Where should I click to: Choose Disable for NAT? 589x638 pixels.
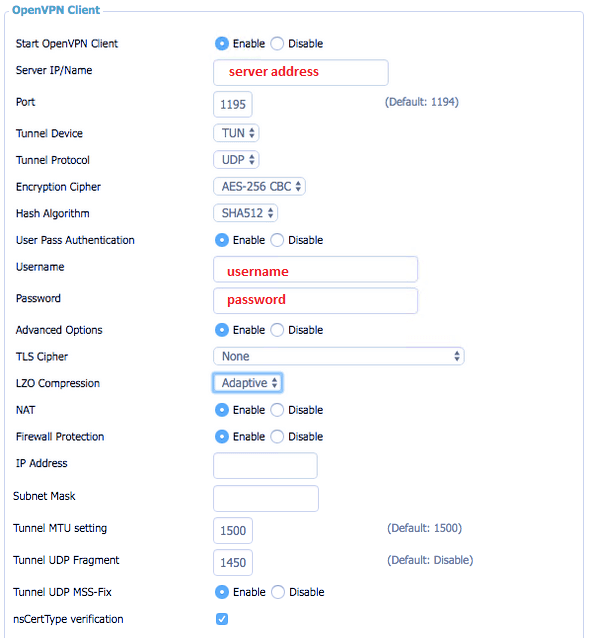pyautogui.click(x=277, y=410)
